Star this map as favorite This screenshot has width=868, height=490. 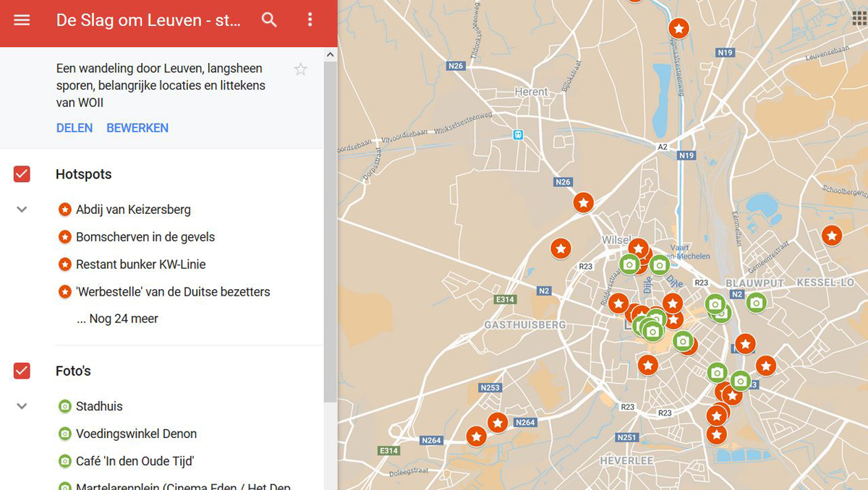[x=300, y=69]
